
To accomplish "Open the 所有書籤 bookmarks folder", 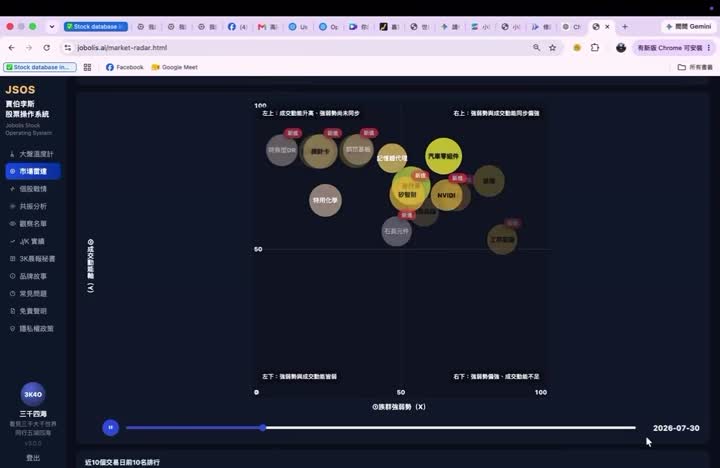I will click(695, 67).
